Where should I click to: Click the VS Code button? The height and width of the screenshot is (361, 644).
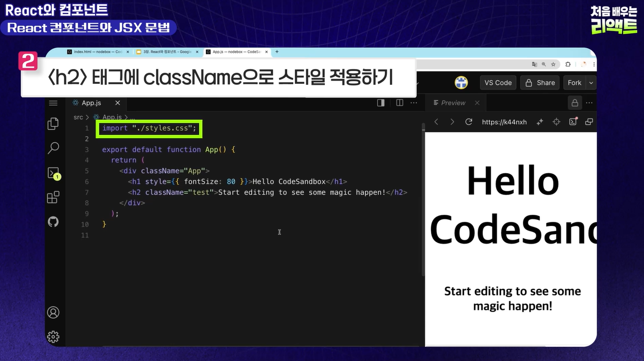click(498, 83)
